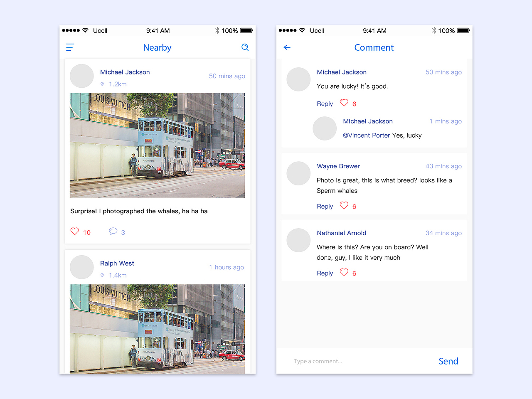Screen dimensions: 532x399
Task: Go back using the arrow on Comment screen
Action: click(x=287, y=47)
